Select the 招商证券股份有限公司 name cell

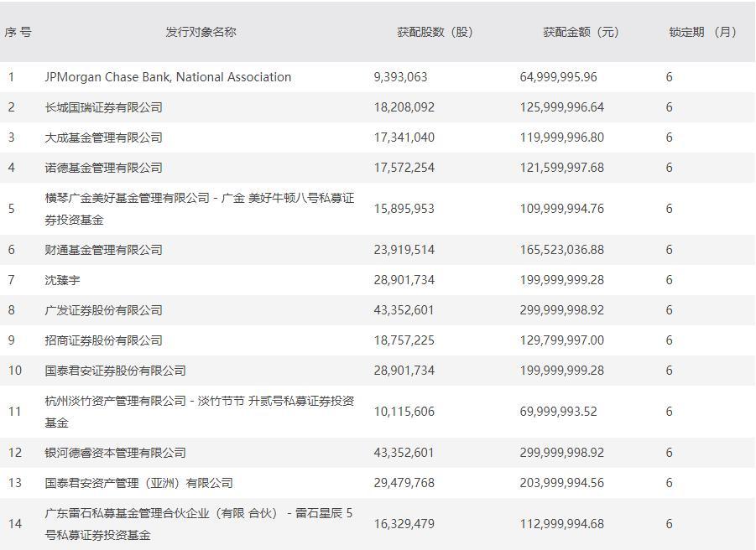[104, 340]
